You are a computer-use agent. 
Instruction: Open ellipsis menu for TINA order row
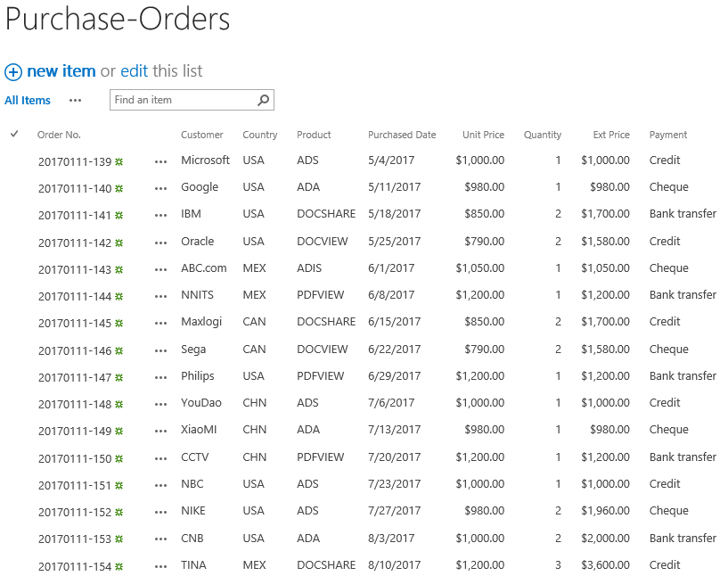[x=160, y=567]
